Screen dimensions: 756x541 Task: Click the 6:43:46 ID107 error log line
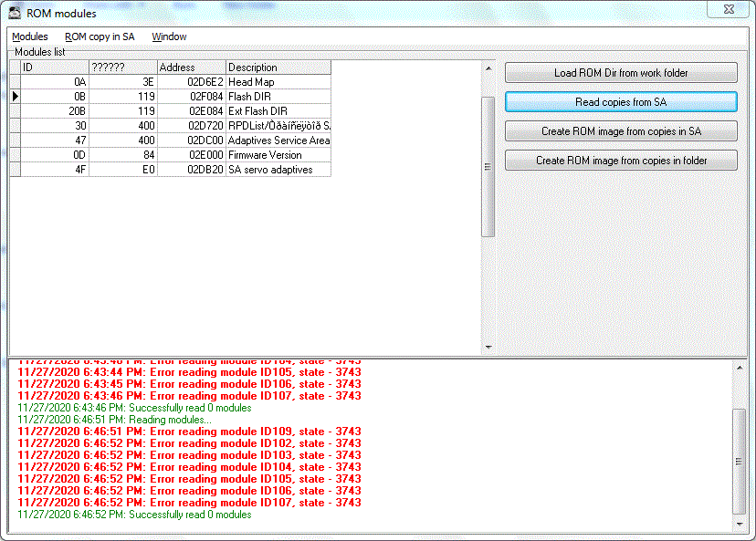[x=190, y=396]
